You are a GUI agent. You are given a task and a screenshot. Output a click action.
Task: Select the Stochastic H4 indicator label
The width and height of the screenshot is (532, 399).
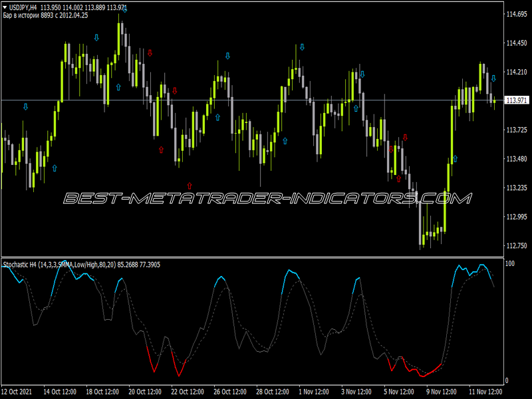[81, 265]
